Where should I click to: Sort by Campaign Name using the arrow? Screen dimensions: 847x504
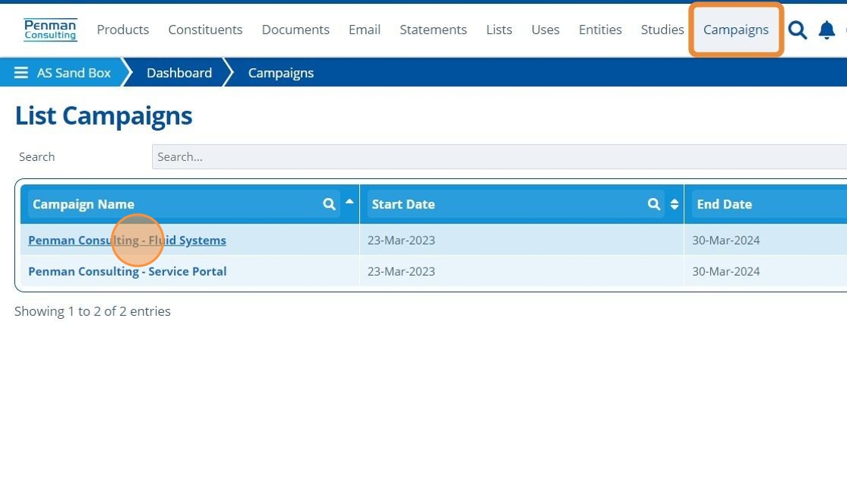pyautogui.click(x=349, y=202)
